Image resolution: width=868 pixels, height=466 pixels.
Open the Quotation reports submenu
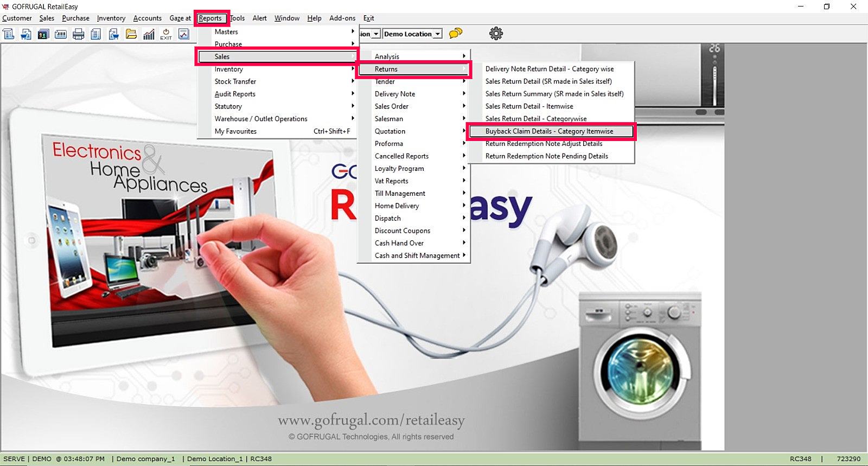pos(414,131)
